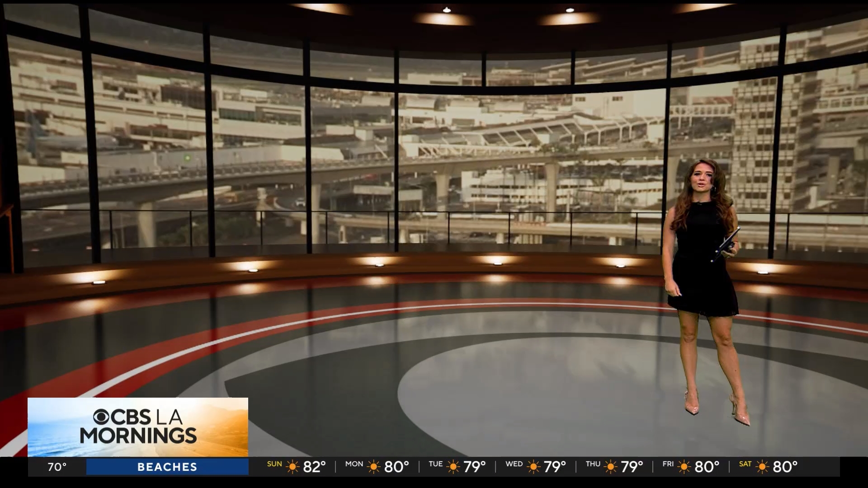Click the FRI 80° temperature
The height and width of the screenshot is (488, 868).
pyautogui.click(x=707, y=467)
